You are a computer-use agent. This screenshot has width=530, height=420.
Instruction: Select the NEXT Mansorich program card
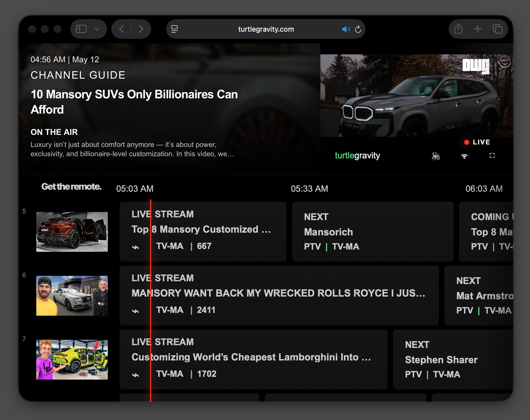[x=373, y=232]
